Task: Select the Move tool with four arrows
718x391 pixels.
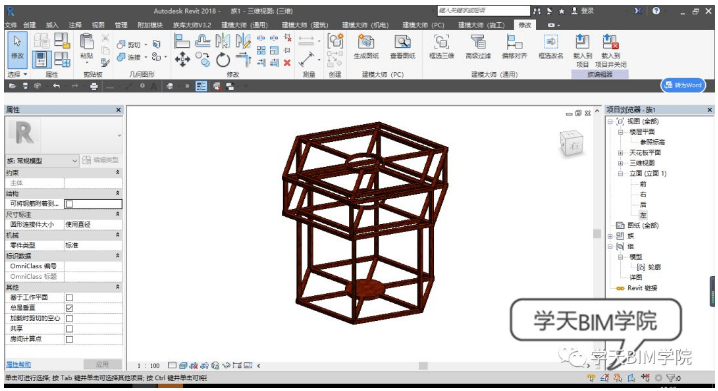Action: click(x=182, y=60)
